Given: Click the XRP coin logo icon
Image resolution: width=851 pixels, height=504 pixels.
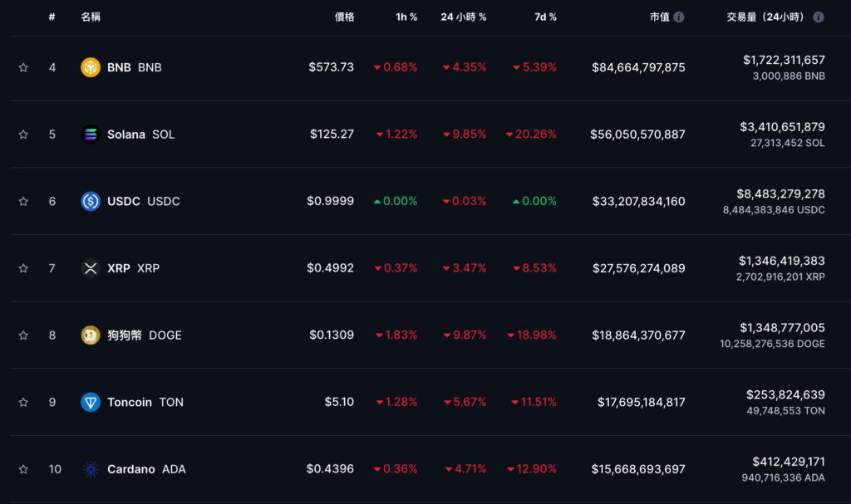Looking at the screenshot, I should 91,268.
